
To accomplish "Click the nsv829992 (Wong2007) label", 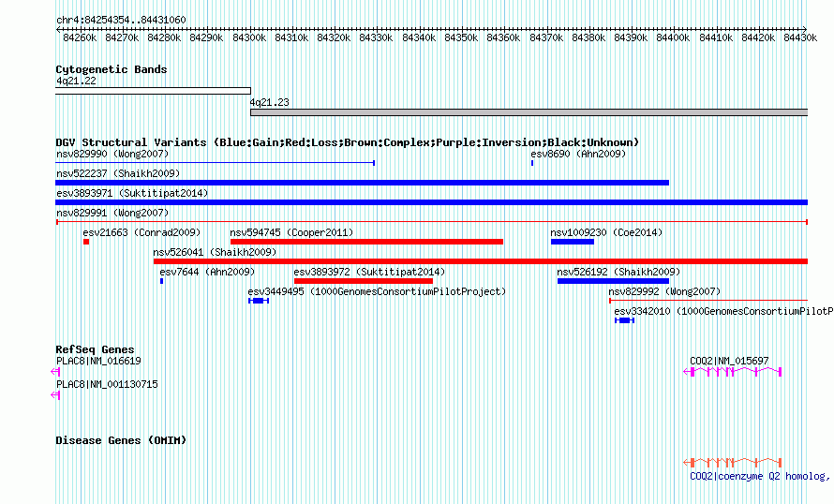I will (x=665, y=292).
